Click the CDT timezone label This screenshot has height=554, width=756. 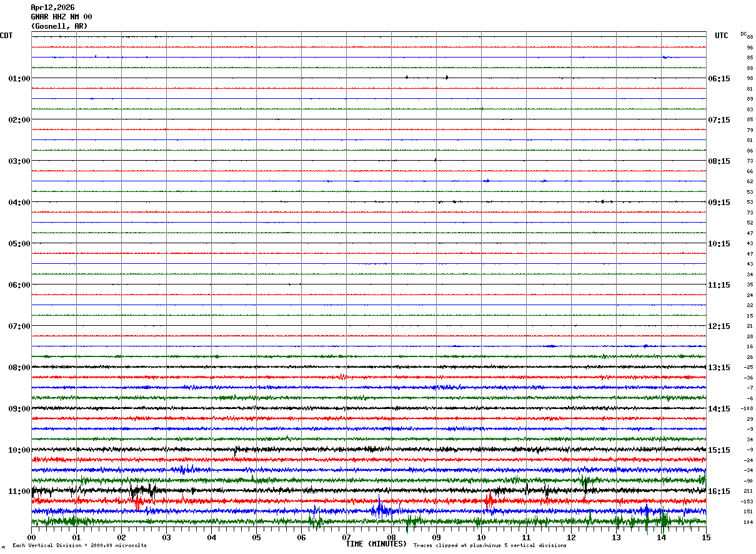pyautogui.click(x=6, y=36)
